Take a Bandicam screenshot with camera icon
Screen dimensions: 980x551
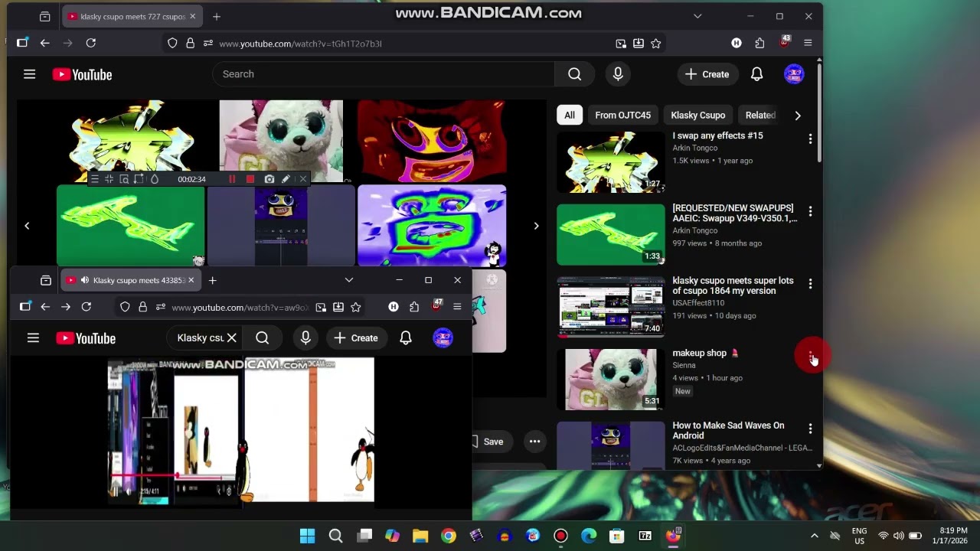coord(269,179)
